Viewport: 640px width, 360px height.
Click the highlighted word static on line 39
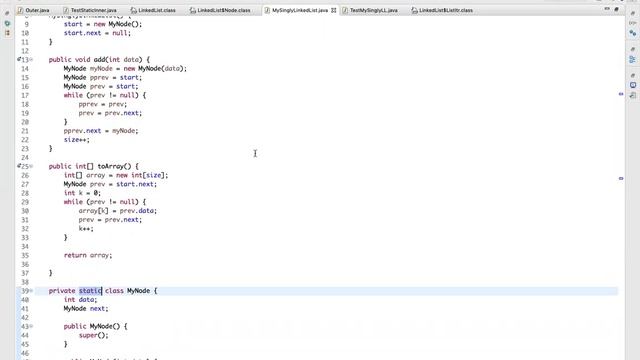click(90, 291)
